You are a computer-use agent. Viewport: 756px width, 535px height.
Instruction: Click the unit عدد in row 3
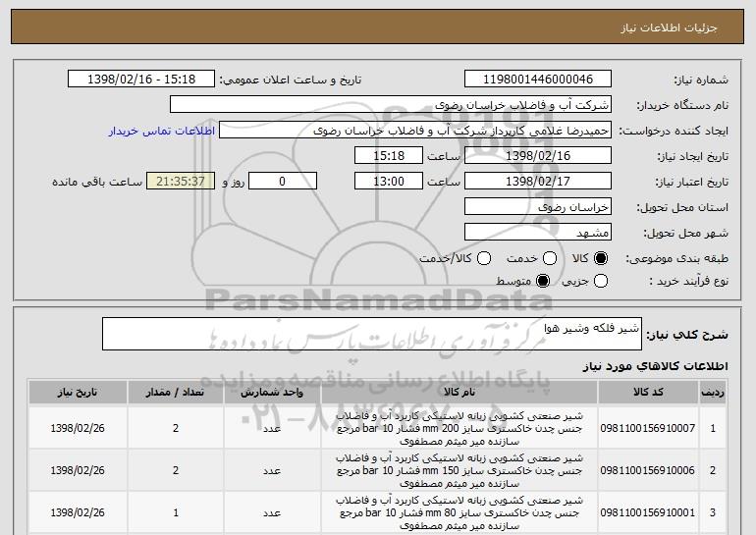coord(272,513)
